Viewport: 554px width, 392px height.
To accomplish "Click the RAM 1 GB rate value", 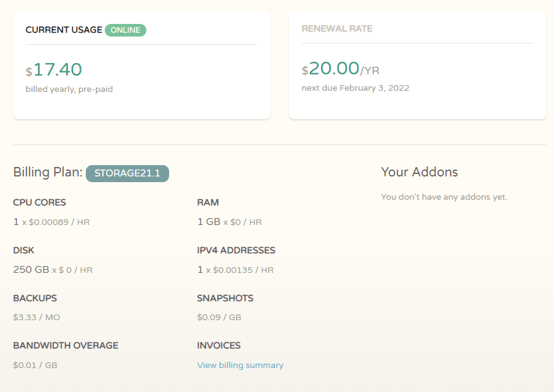I will pos(229,222).
